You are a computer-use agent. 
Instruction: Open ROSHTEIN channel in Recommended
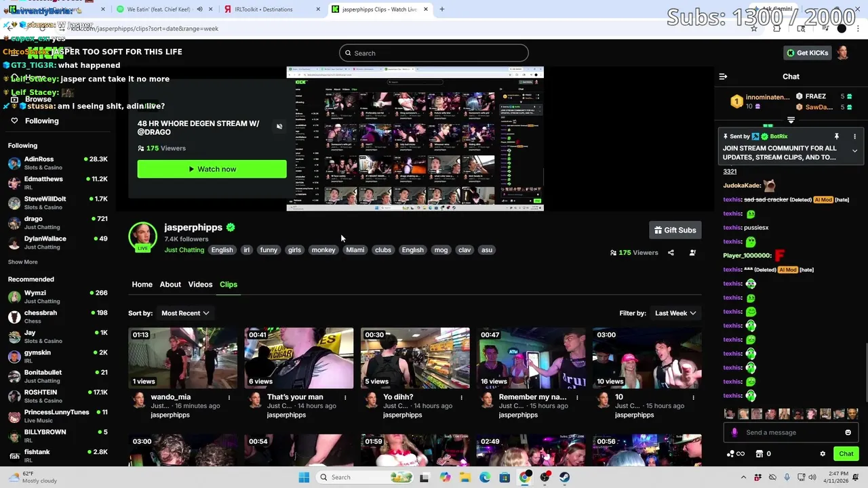(58, 396)
